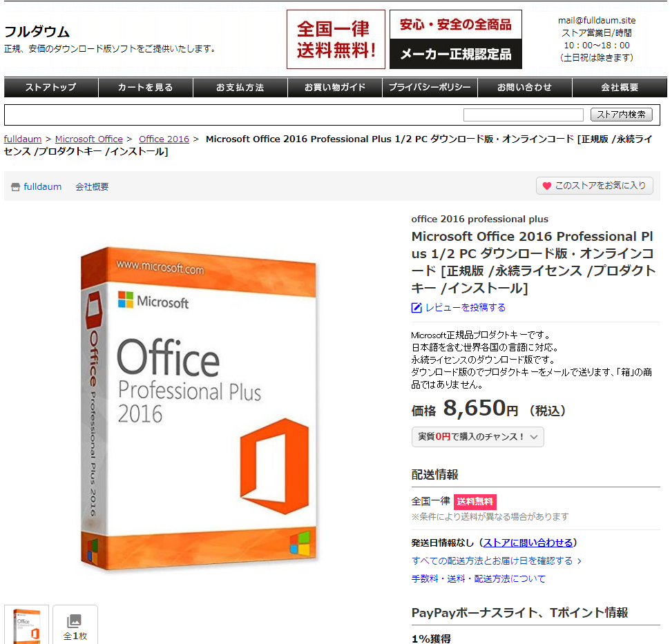
Task: Click the chevron next to すべての配送方法とお届け日を確認する
Action: (x=579, y=561)
